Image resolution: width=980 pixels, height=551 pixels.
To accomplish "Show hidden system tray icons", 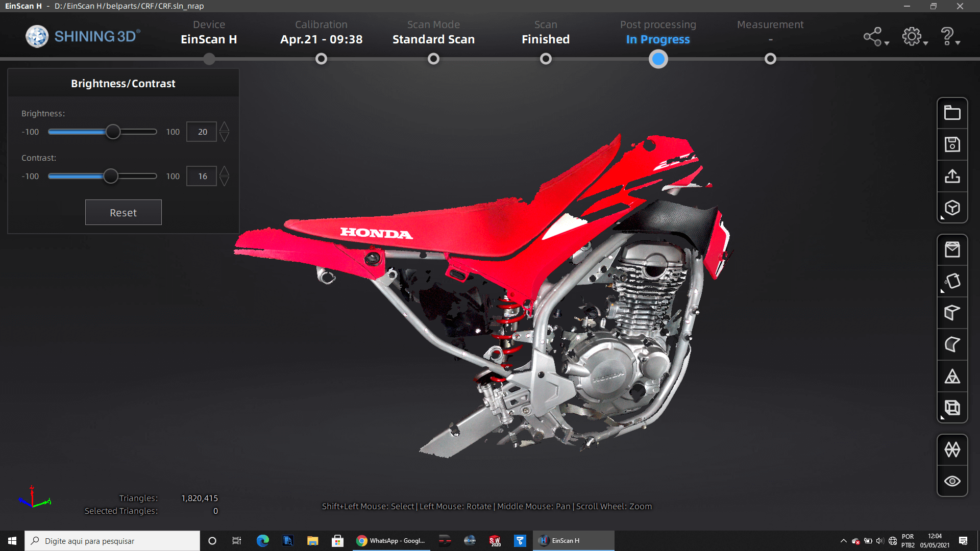I will coord(843,541).
